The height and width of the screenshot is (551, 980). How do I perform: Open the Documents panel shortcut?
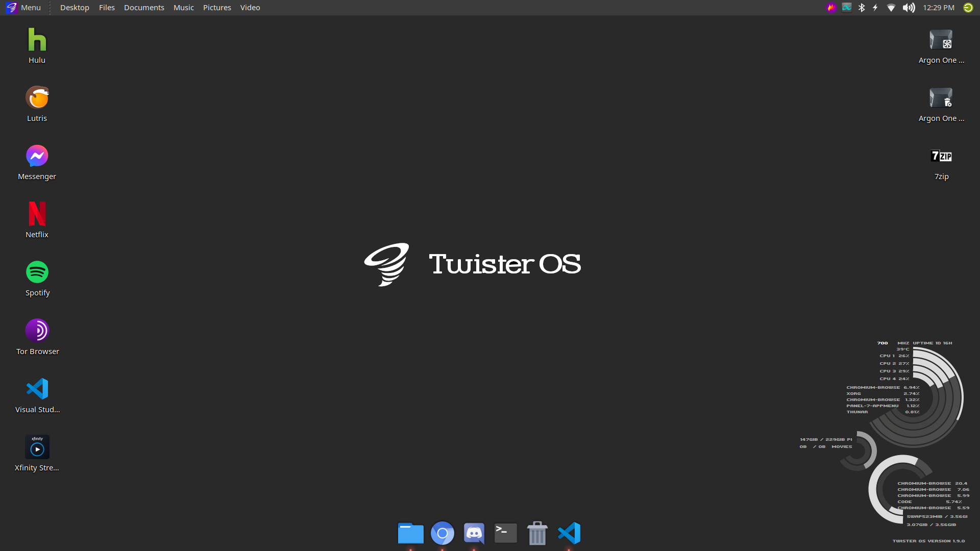(144, 8)
